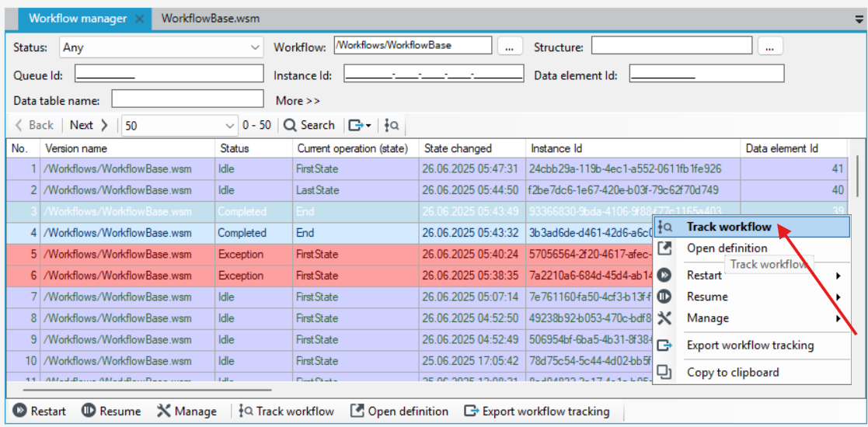Click Export workflow tracking in the bottom toolbar
Screen dimensions: 868x427
(537, 411)
